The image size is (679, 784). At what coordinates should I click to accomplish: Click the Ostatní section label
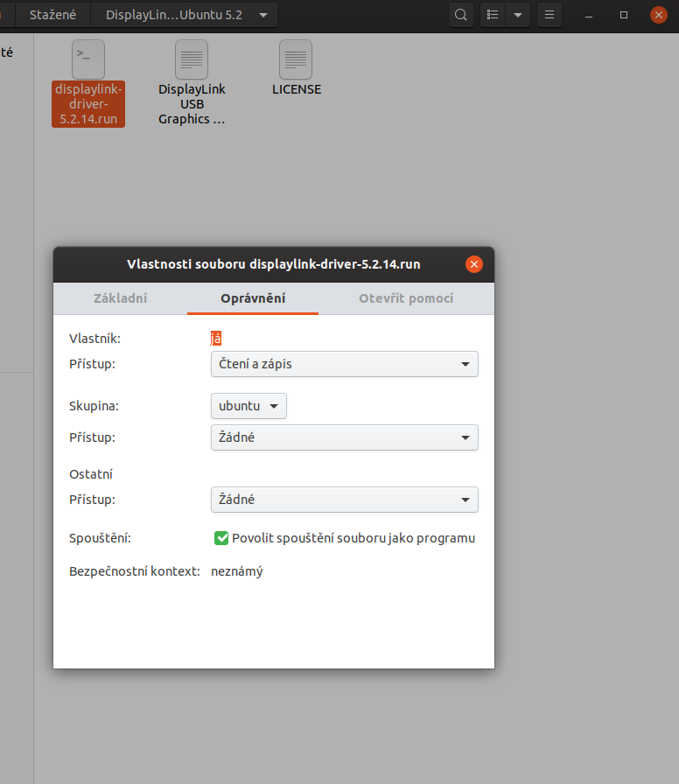91,474
